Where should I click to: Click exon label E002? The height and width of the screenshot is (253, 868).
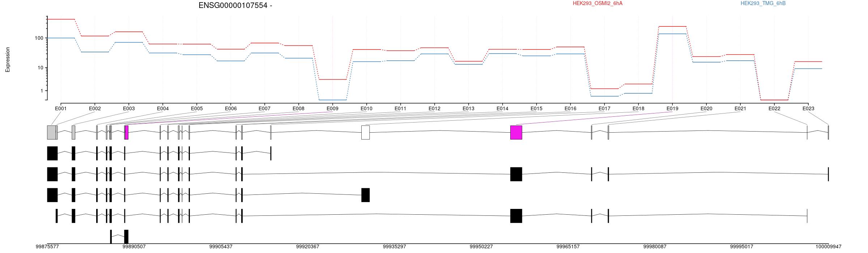pyautogui.click(x=95, y=108)
